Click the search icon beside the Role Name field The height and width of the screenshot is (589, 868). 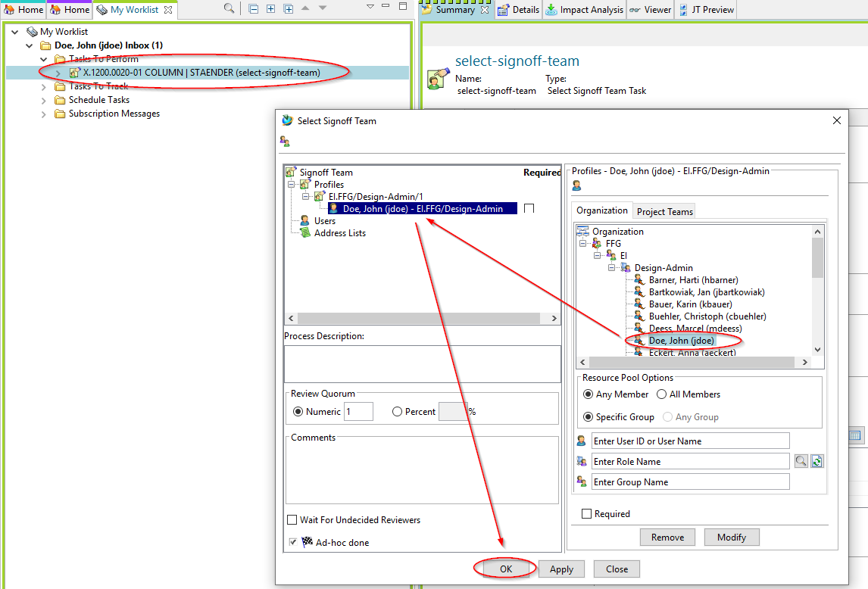(x=801, y=461)
